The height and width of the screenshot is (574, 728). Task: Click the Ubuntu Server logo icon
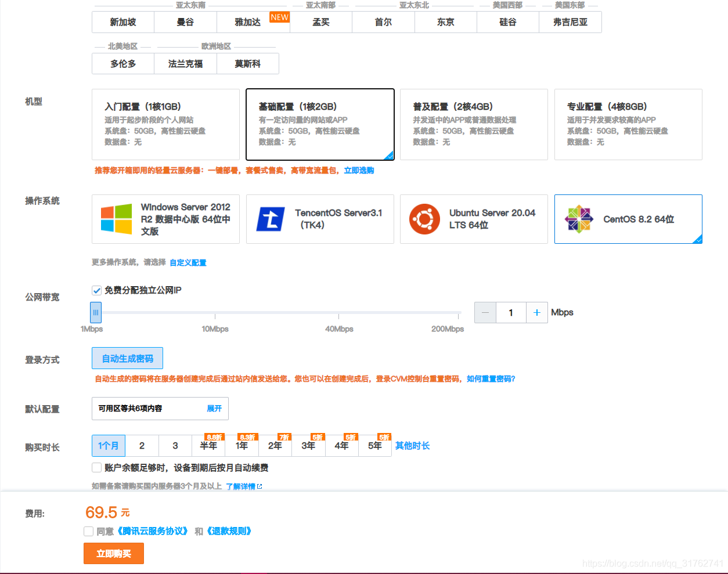click(424, 219)
